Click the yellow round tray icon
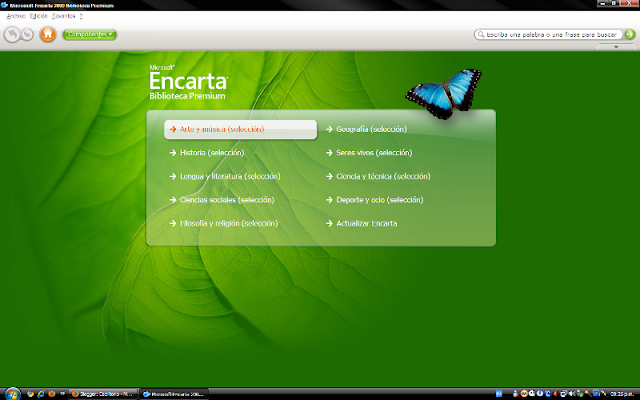This screenshot has height=400, width=640. 524,393
